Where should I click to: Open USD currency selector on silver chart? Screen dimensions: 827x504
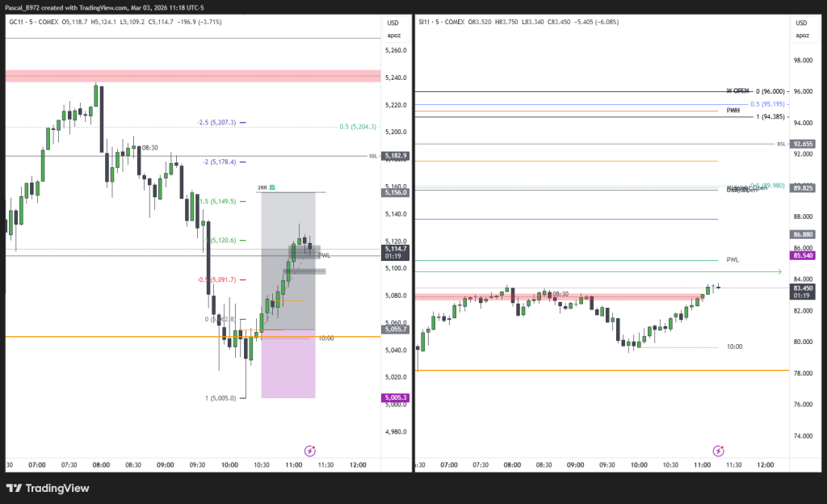tap(801, 23)
